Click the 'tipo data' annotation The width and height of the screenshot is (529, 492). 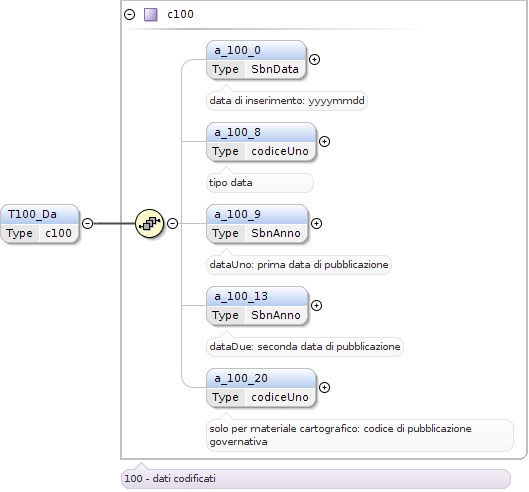point(260,183)
